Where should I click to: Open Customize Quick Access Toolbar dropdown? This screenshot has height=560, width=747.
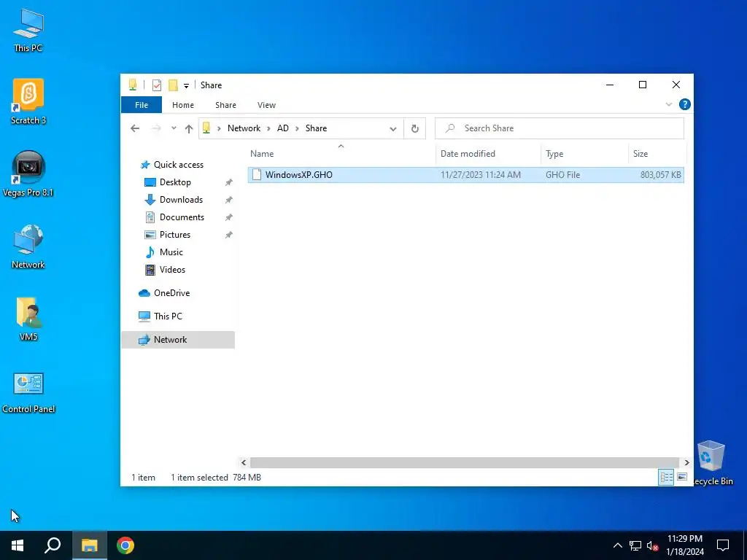pyautogui.click(x=186, y=86)
